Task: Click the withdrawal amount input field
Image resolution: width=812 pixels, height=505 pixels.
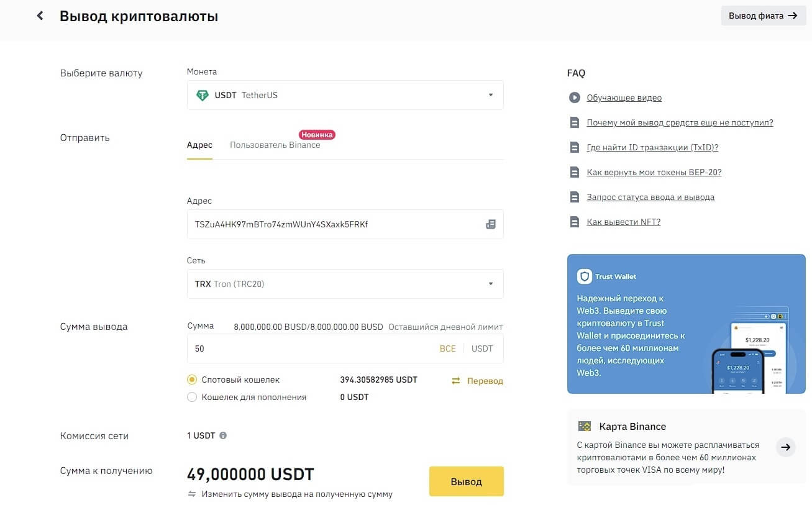Action: click(311, 348)
